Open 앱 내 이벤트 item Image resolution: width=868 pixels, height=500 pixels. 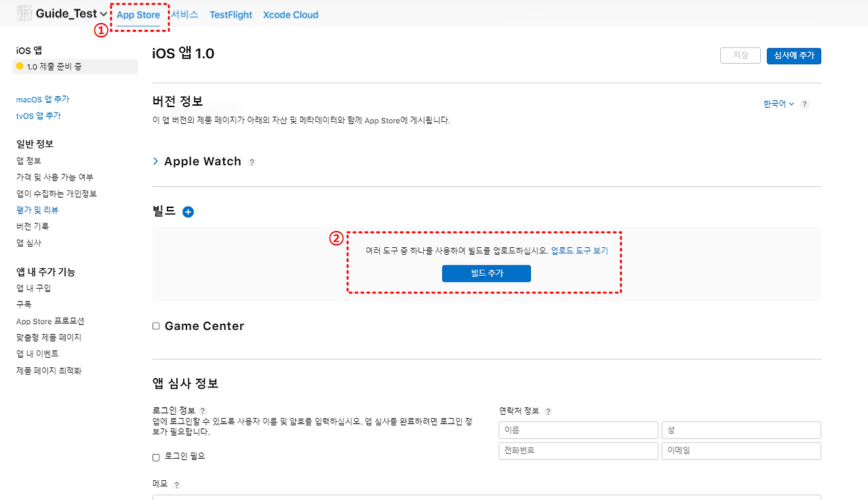37,354
